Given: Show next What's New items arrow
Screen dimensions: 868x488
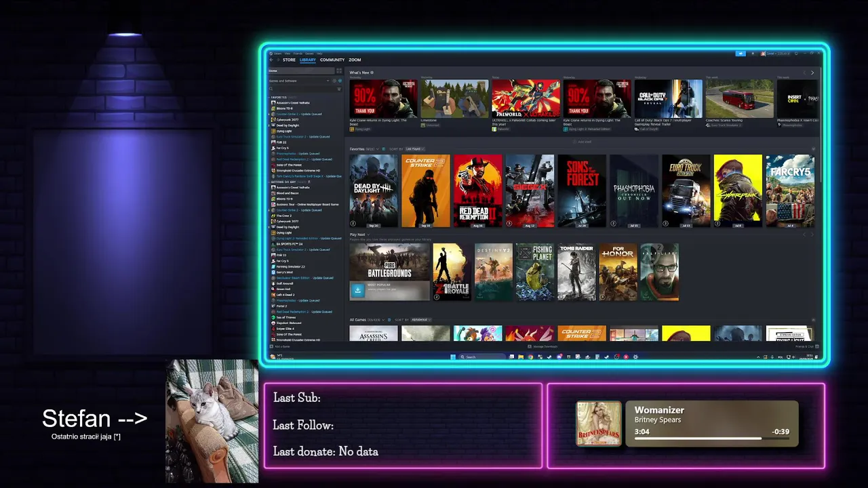Looking at the screenshot, I should 812,73.
